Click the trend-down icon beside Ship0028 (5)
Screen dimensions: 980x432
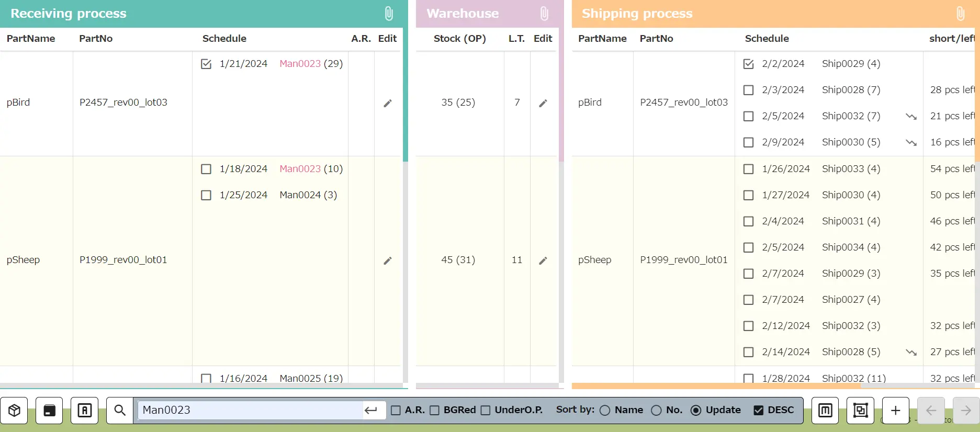tap(911, 353)
